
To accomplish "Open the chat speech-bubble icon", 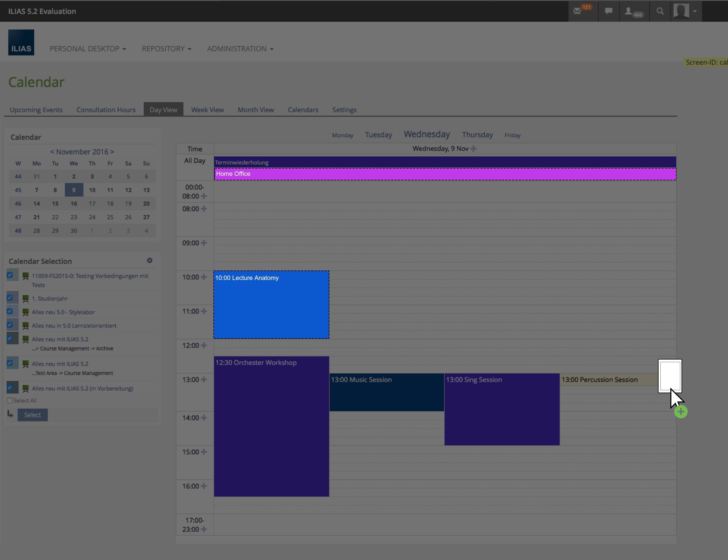I will pyautogui.click(x=609, y=11).
